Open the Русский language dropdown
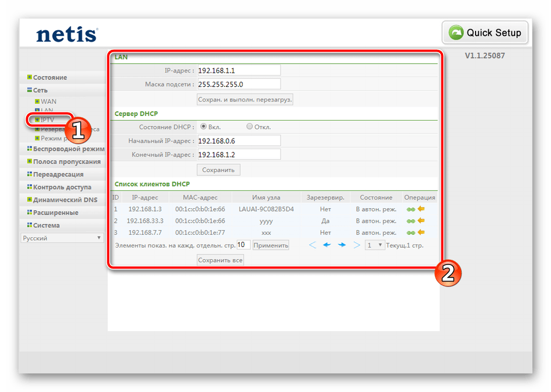The image size is (551, 392). pos(62,238)
